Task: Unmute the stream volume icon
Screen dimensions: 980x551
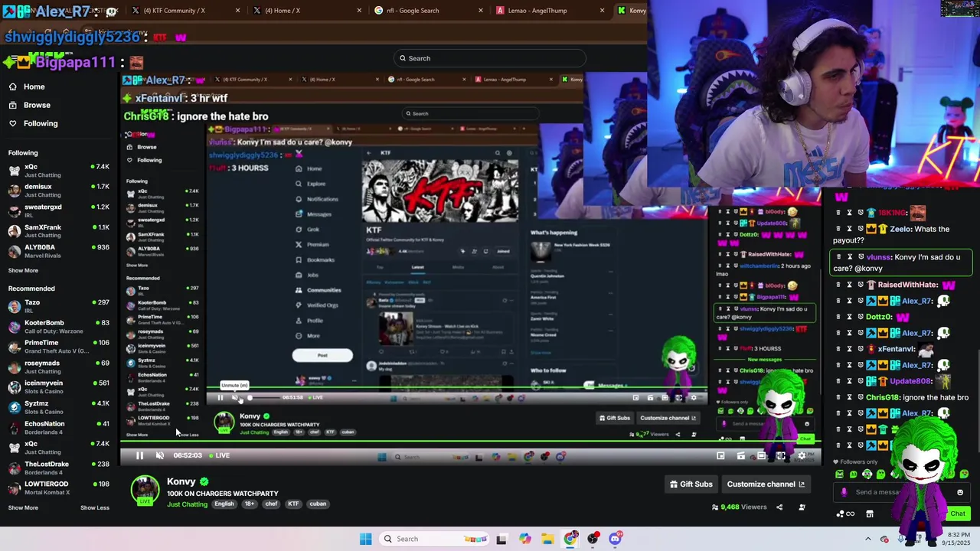Action: 159,455
